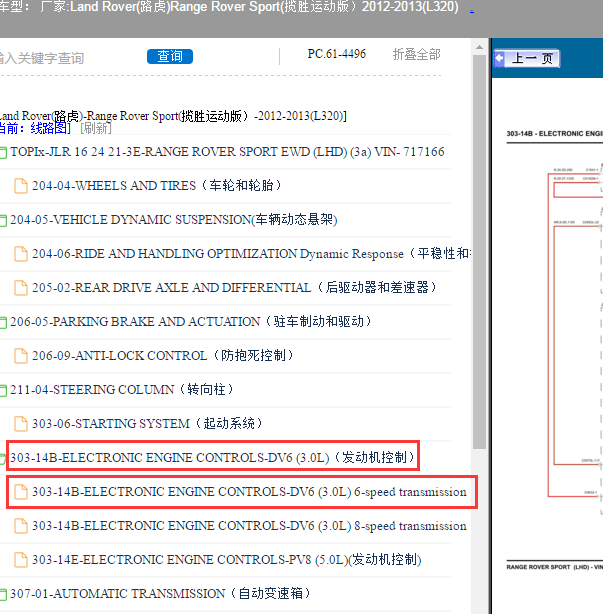This screenshot has width=603, height=614.
Task: Click the scrollbar up arrow in tree panel
Action: click(x=479, y=47)
